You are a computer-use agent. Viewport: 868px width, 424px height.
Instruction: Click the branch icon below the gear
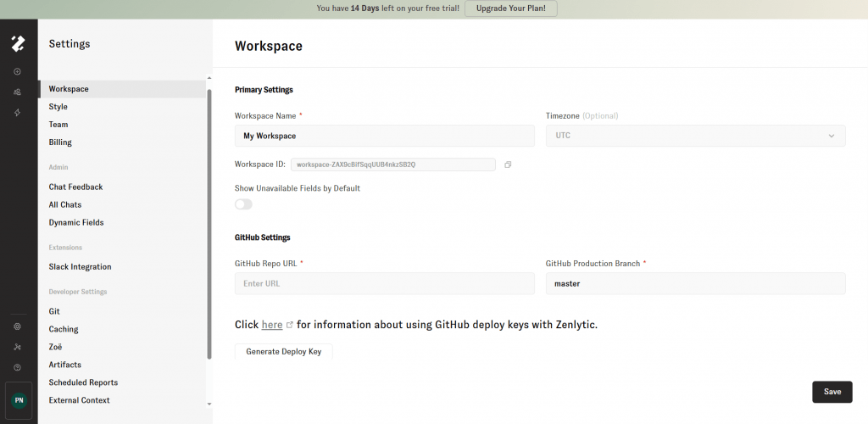[x=17, y=347]
